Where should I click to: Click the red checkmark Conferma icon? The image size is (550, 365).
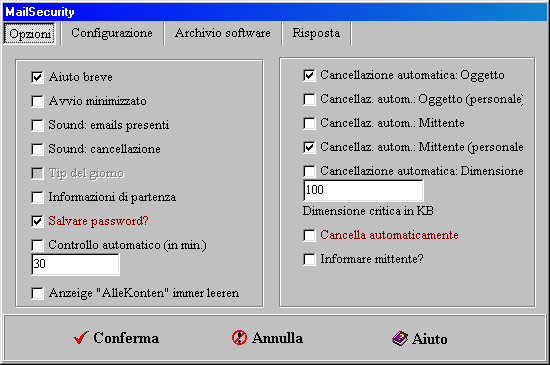tap(81, 338)
